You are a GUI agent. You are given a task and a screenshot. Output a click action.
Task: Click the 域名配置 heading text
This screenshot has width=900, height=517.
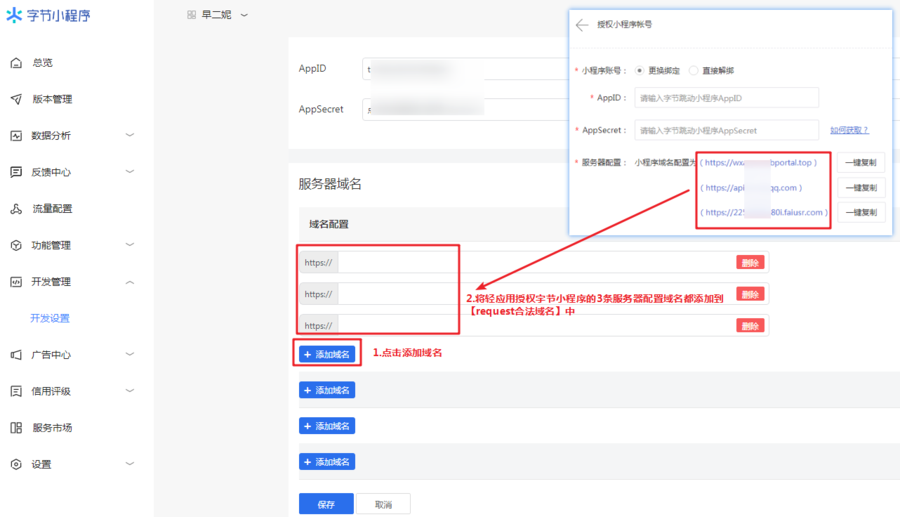coord(328,224)
